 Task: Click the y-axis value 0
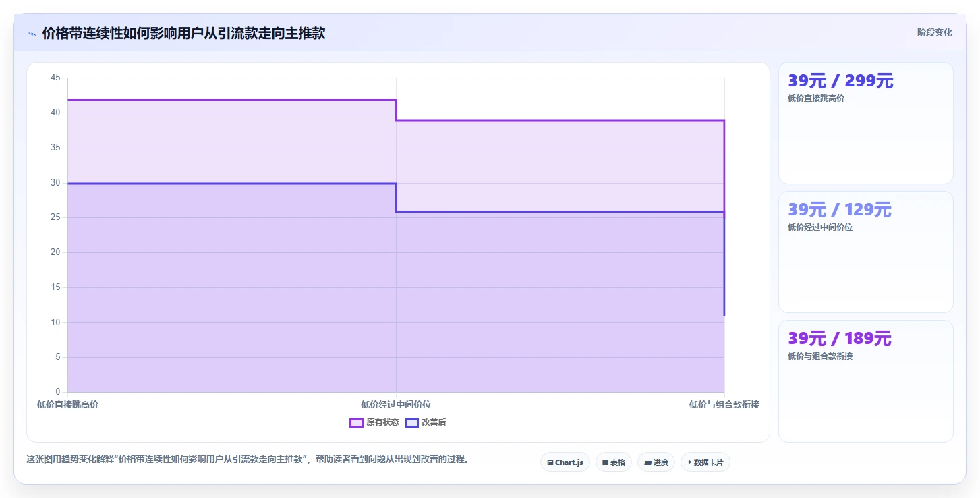[x=58, y=392]
